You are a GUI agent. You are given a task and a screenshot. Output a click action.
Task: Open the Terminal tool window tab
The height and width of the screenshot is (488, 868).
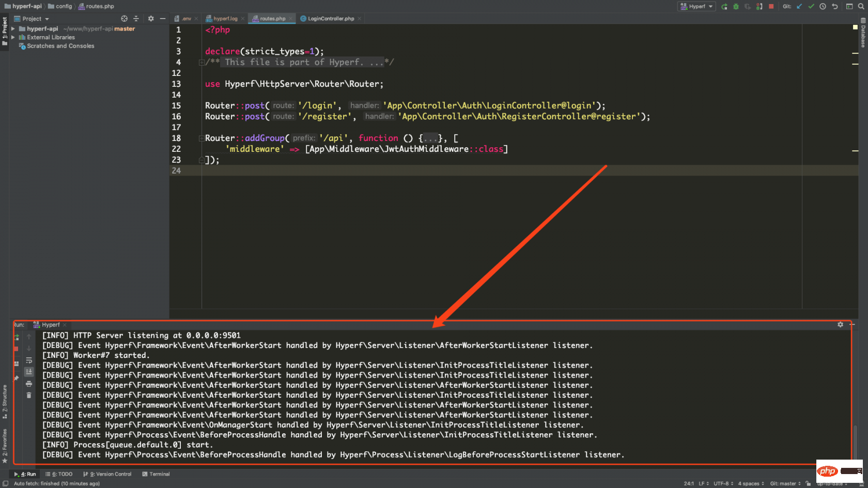click(156, 474)
